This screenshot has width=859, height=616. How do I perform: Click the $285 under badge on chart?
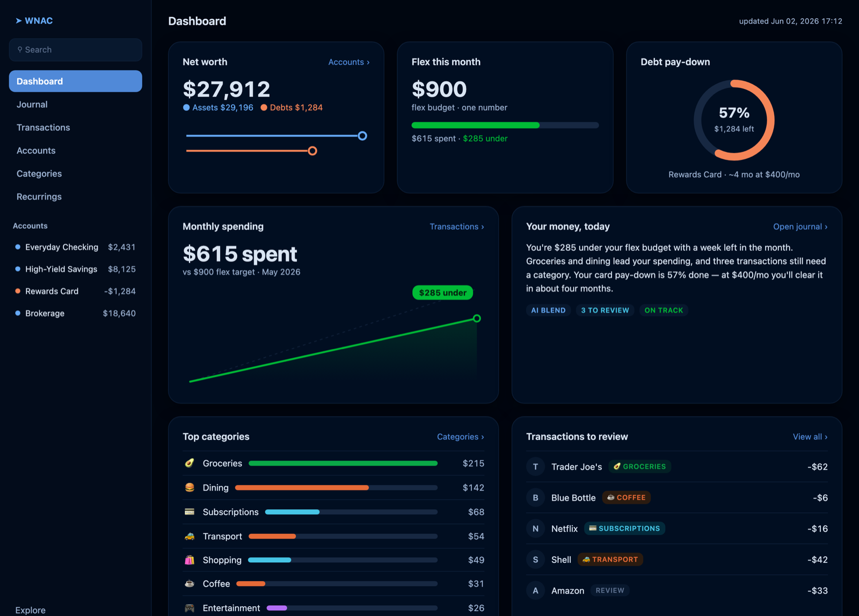coord(442,293)
